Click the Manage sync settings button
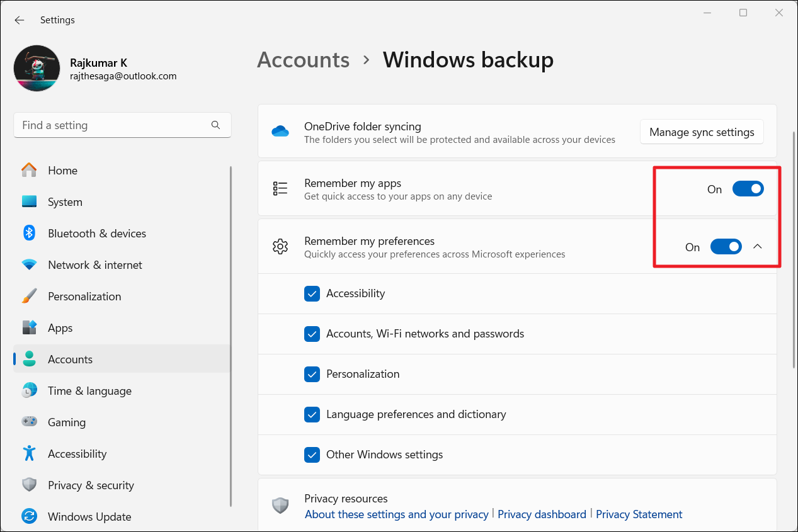This screenshot has width=798, height=532. coord(702,132)
